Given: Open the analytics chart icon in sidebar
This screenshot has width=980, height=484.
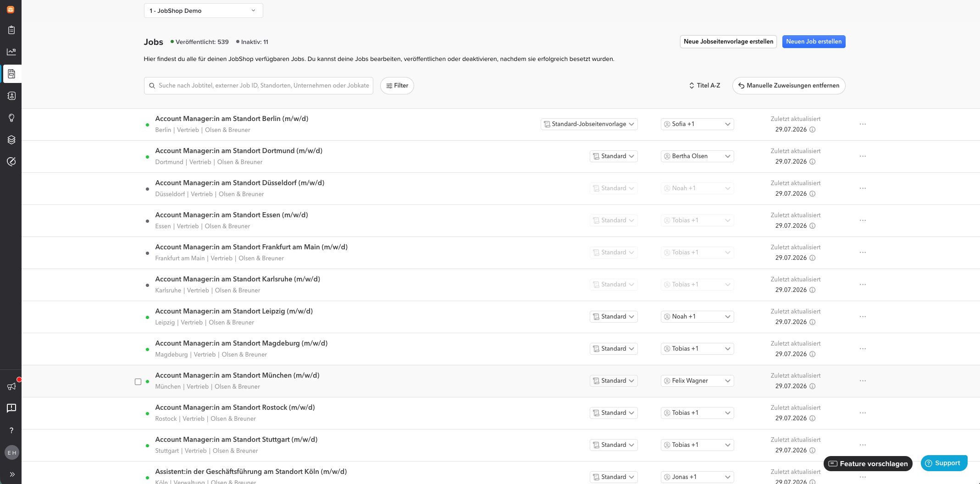Looking at the screenshot, I should 11,52.
